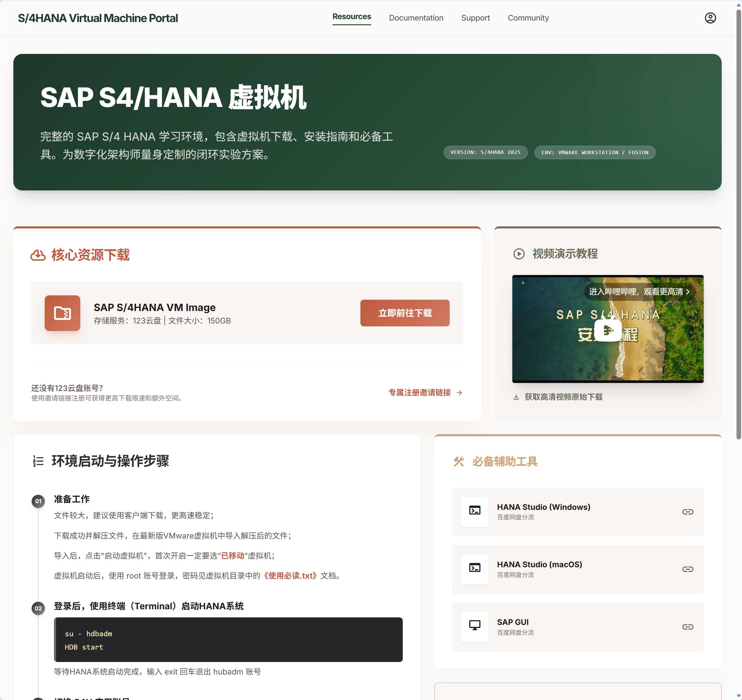742x700 pixels.
Task: Click the HANA Studio (Windows) title text
Action: click(543, 507)
